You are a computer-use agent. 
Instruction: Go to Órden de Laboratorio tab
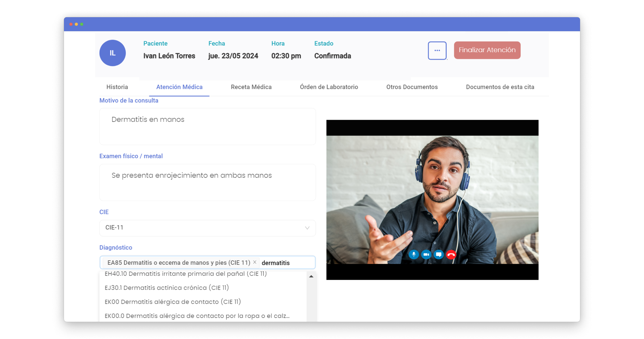[x=329, y=87]
